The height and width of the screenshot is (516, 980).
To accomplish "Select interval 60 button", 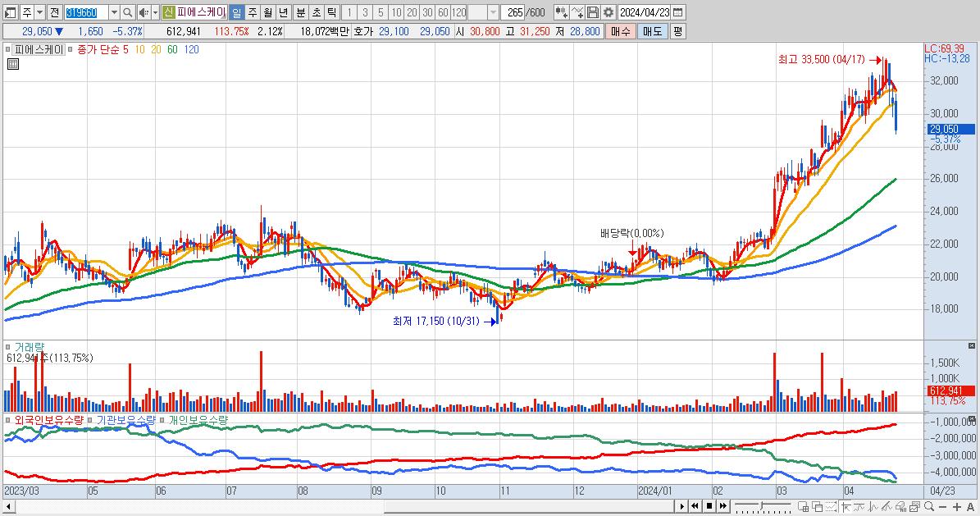I will pos(443,11).
